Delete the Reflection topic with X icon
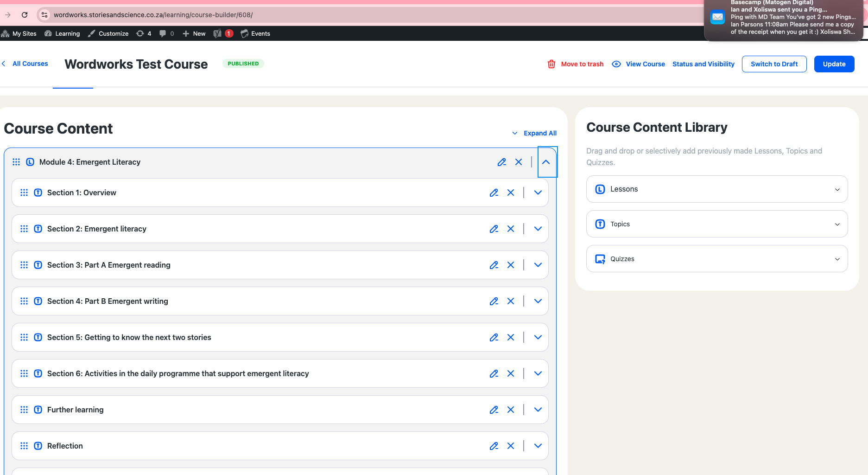This screenshot has width=868, height=475. (x=510, y=446)
